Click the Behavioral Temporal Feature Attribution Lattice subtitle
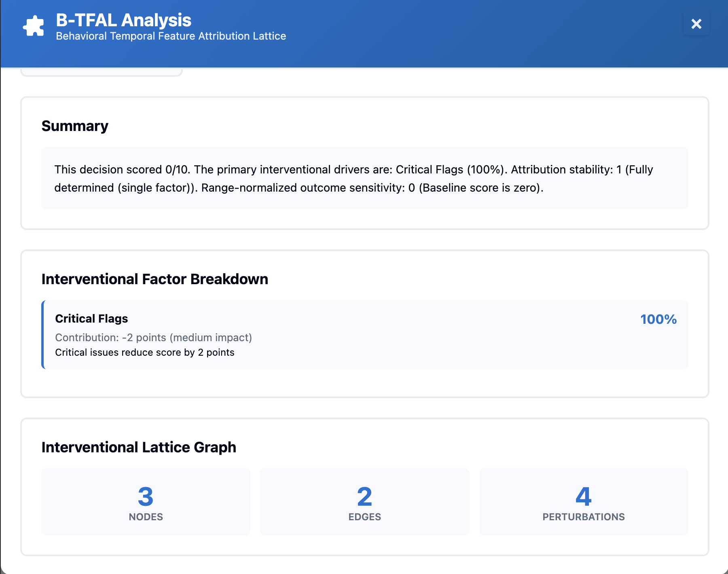The width and height of the screenshot is (728, 574). click(x=171, y=36)
